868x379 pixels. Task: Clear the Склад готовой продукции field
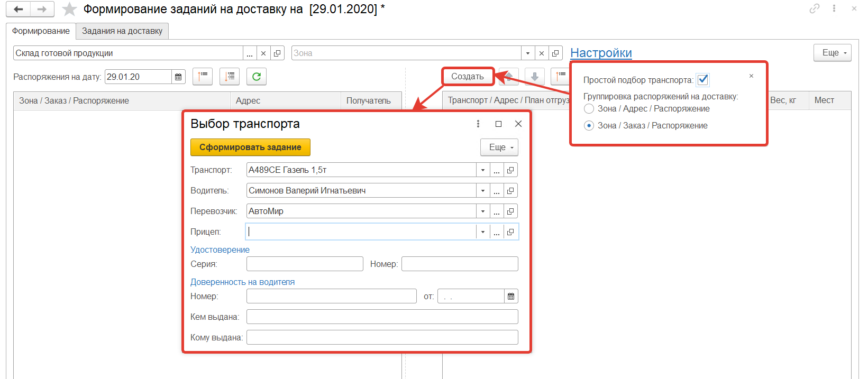tap(263, 53)
